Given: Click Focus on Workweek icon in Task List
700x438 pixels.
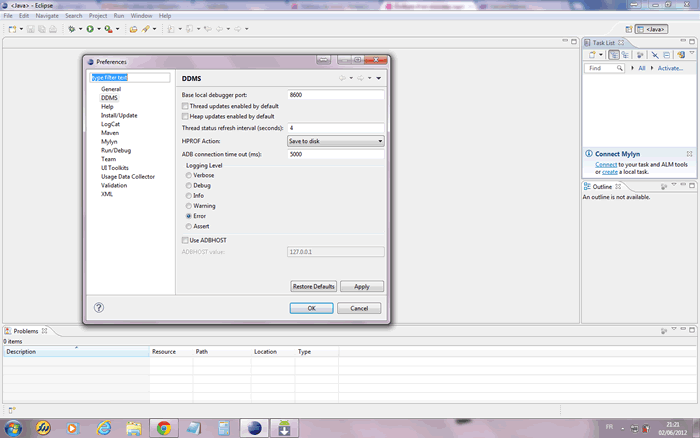Looking at the screenshot, I should [640, 55].
